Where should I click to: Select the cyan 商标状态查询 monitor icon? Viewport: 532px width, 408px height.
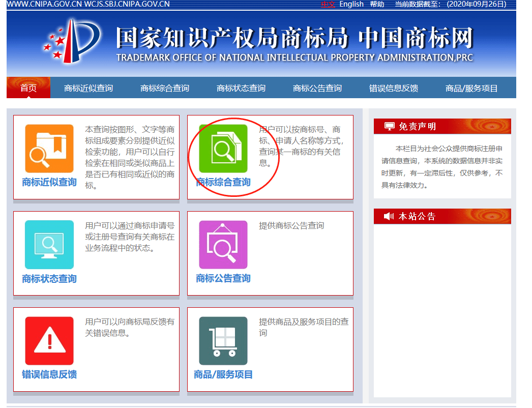click(49, 244)
